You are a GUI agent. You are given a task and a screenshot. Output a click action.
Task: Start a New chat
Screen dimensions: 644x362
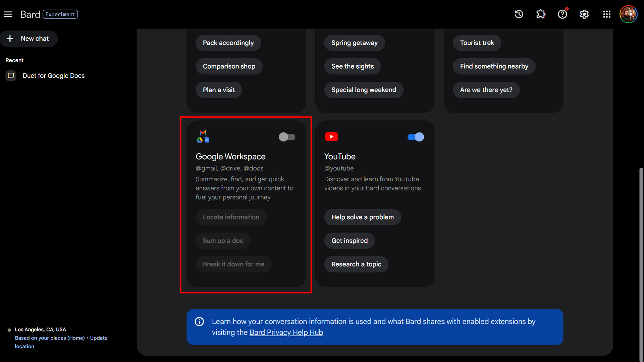(29, 39)
